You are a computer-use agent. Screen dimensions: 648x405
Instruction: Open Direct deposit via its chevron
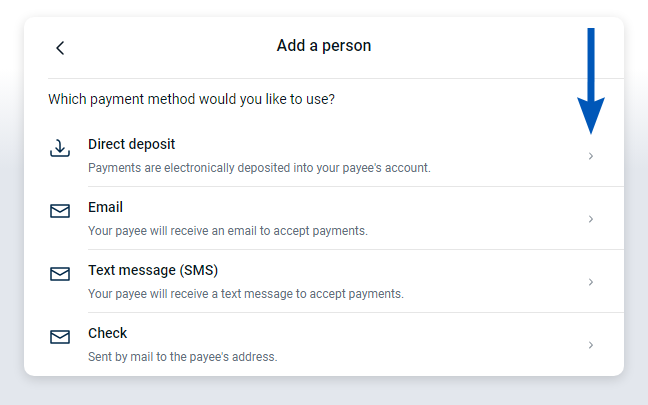591,156
